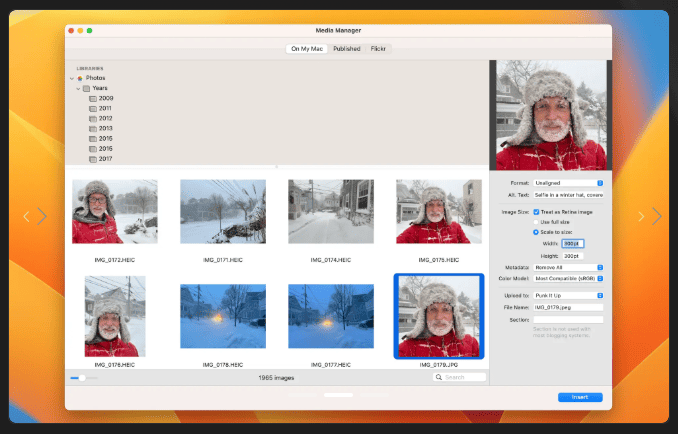The image size is (678, 434).
Task: Click the Insert button
Action: click(x=580, y=397)
